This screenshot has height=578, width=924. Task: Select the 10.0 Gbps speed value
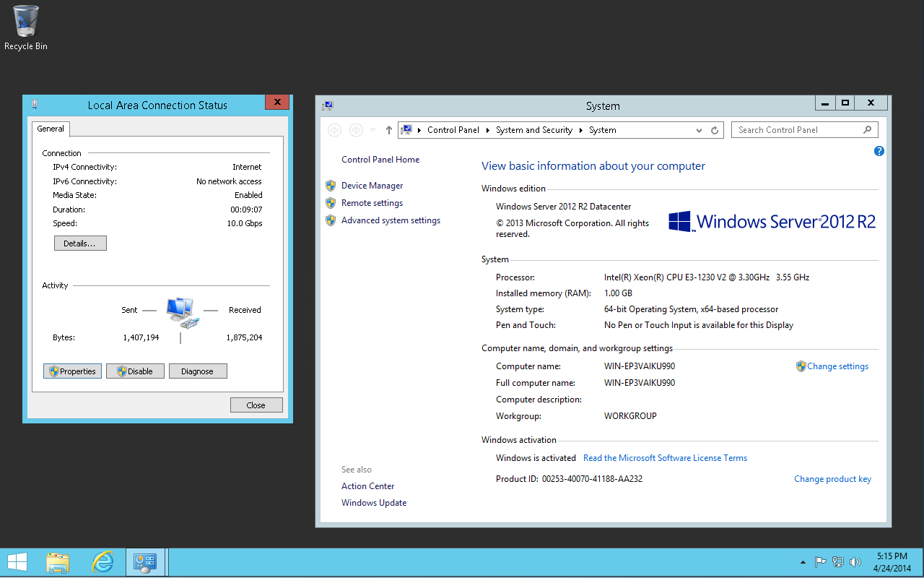pyautogui.click(x=245, y=223)
